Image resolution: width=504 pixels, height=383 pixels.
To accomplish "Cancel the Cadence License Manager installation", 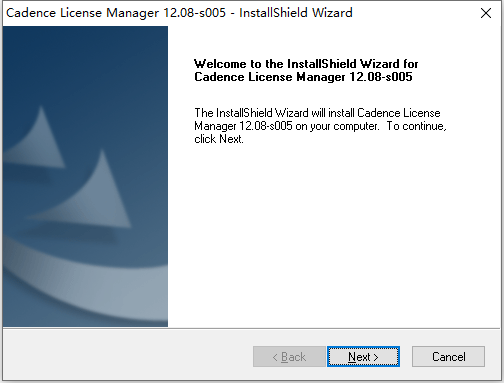I will [x=448, y=357].
